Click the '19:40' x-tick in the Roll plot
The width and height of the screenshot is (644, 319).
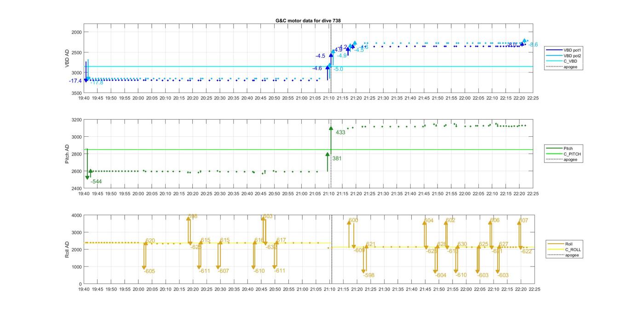coord(84,289)
